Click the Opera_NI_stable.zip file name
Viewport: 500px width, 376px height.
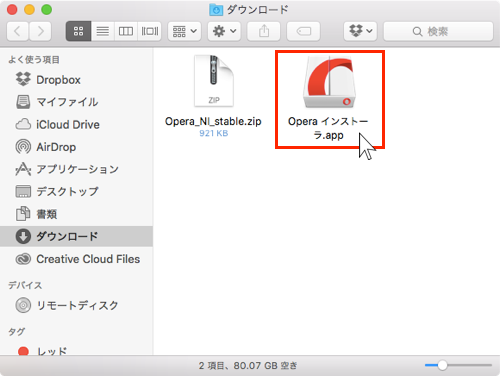point(213,121)
